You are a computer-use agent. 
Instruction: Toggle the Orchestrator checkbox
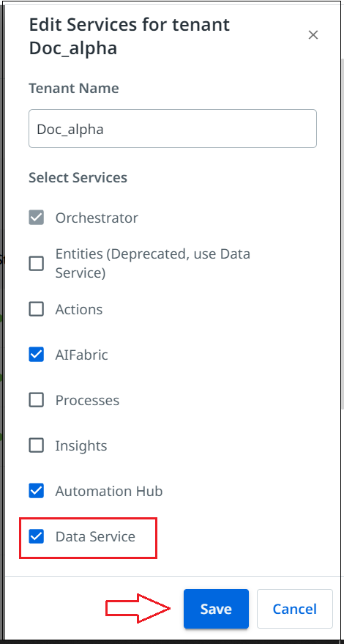tap(36, 218)
